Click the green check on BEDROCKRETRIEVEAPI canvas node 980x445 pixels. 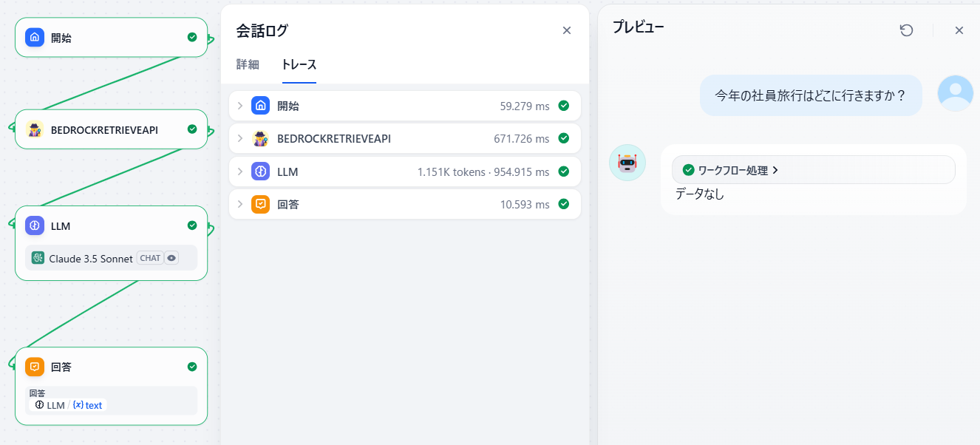tap(192, 129)
